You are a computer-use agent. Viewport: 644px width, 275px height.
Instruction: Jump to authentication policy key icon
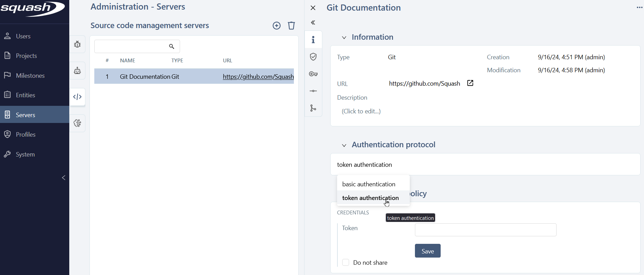pyautogui.click(x=313, y=74)
